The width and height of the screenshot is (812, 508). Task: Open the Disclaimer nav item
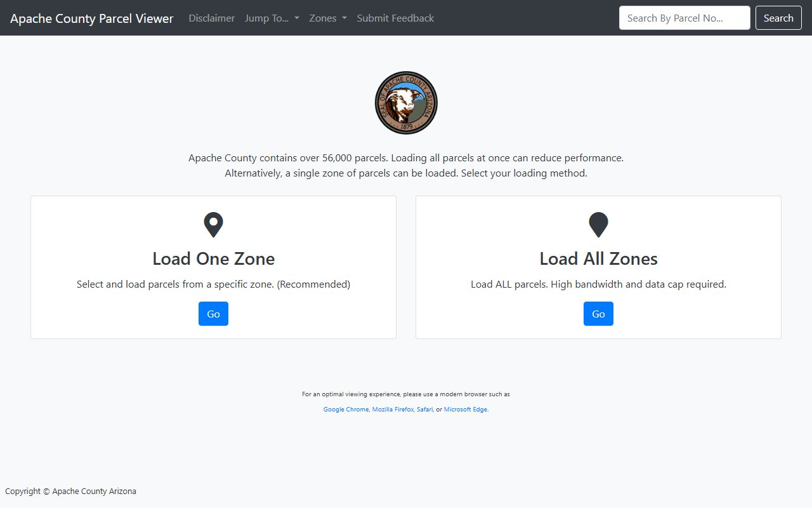point(211,18)
